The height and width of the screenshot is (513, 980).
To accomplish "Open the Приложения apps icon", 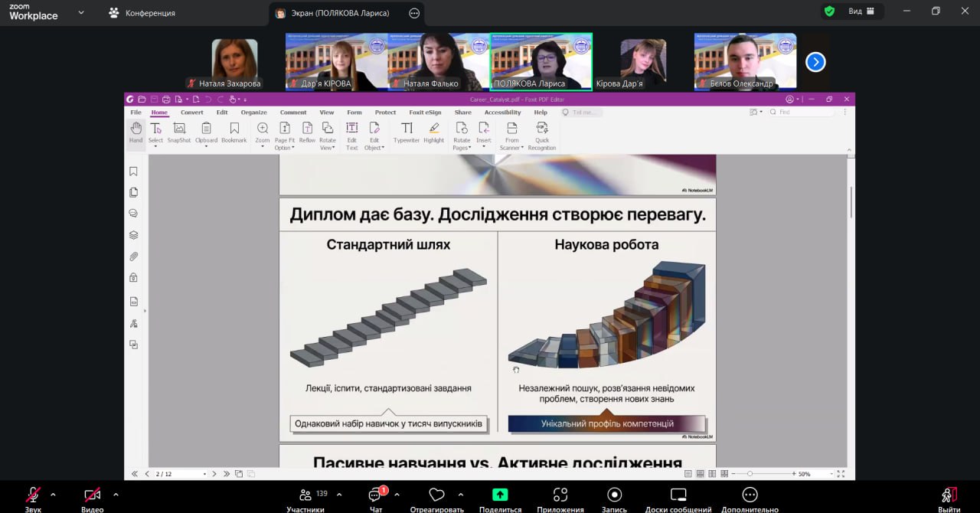I will coord(560,495).
